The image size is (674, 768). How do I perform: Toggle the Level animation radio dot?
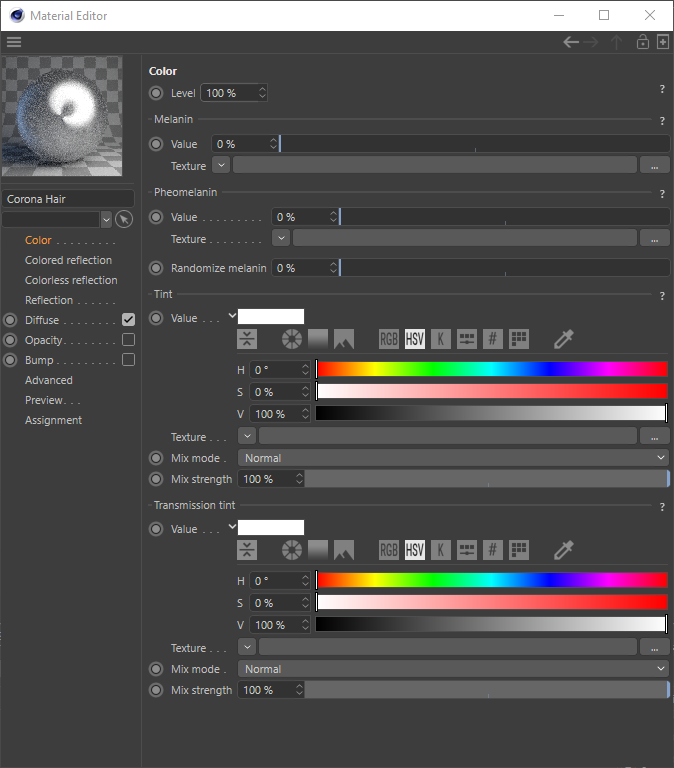(x=156, y=93)
